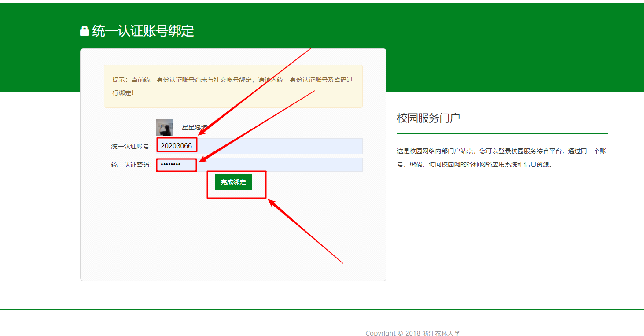
Task: Click the 统一认证账号: label
Action: 132,146
